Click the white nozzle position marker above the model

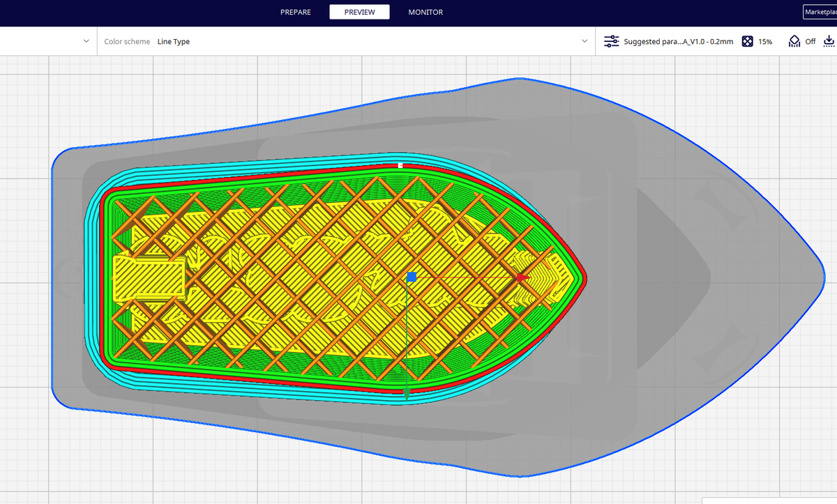[x=400, y=165]
